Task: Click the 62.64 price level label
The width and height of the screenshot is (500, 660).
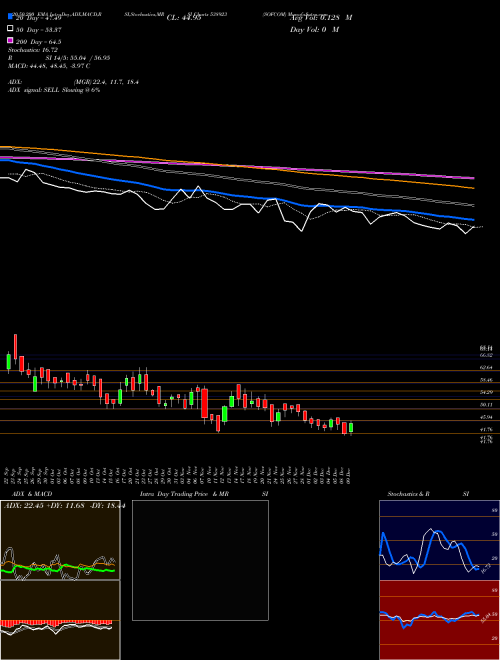Action: click(487, 367)
